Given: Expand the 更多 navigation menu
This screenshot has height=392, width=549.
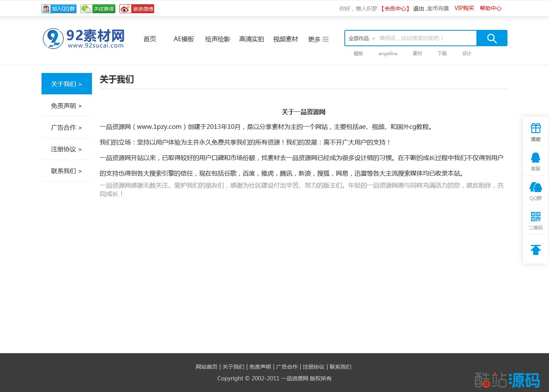Looking at the screenshot, I should [x=318, y=39].
